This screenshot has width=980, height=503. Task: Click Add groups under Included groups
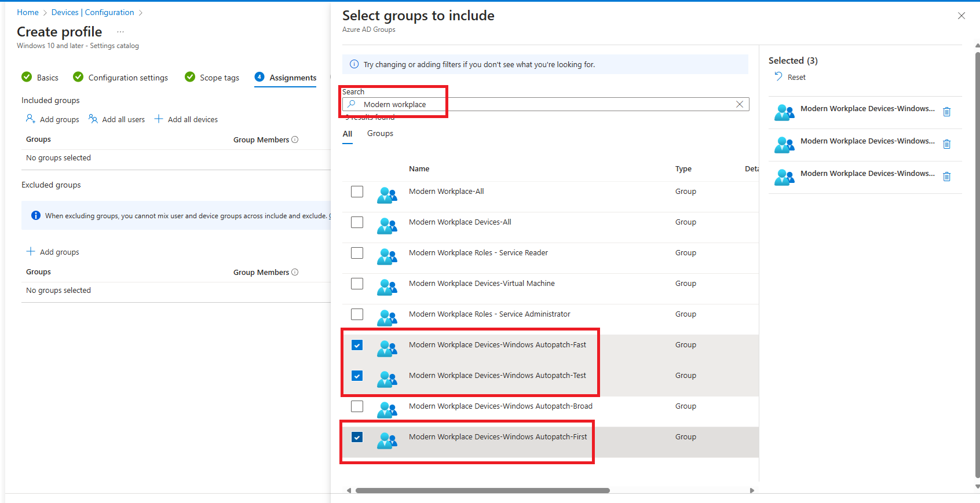[53, 119]
